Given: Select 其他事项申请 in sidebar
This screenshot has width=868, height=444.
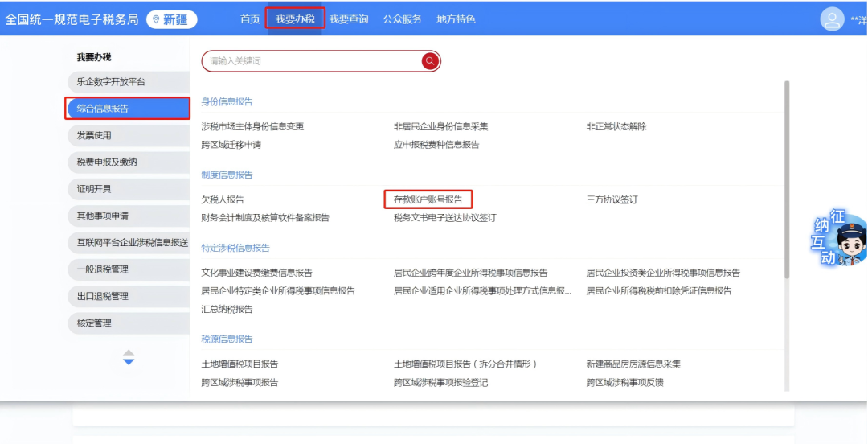Looking at the screenshot, I should point(129,216).
